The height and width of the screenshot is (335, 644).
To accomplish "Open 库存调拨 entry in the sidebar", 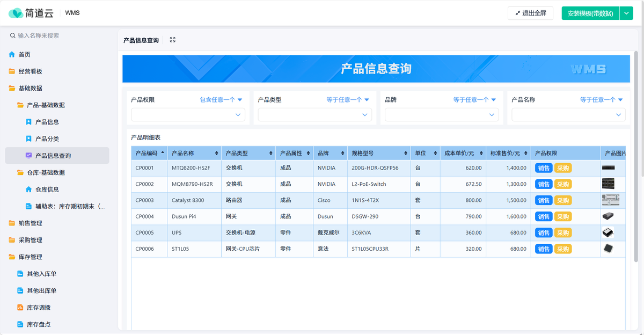I will (39, 308).
